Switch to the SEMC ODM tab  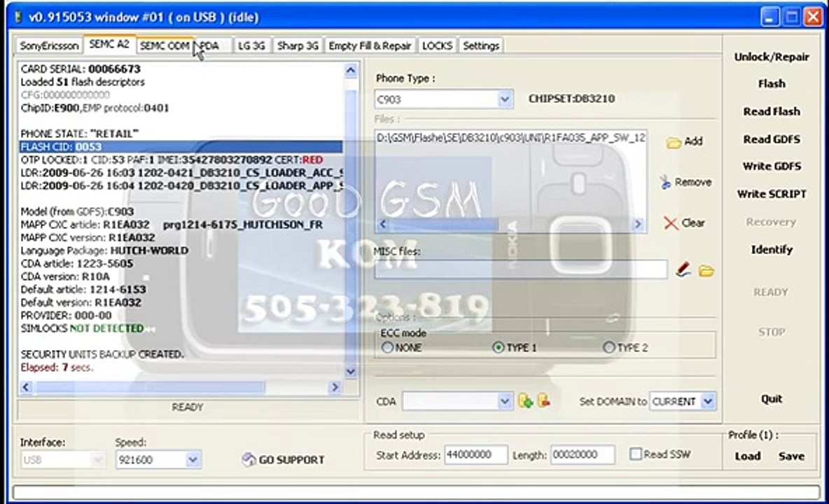pyautogui.click(x=165, y=46)
